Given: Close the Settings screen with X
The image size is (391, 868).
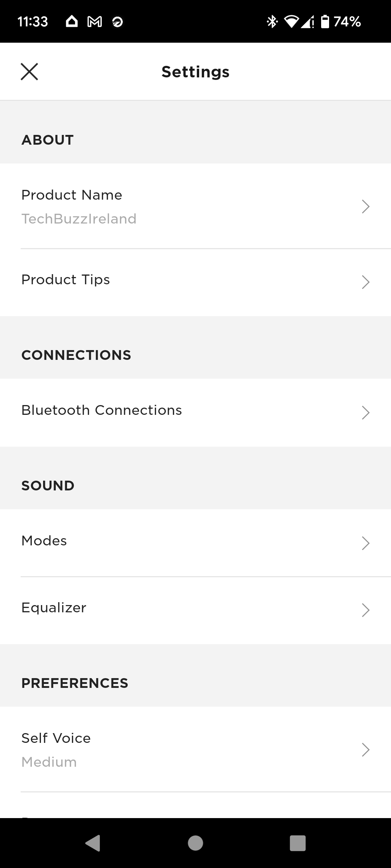Looking at the screenshot, I should (29, 72).
